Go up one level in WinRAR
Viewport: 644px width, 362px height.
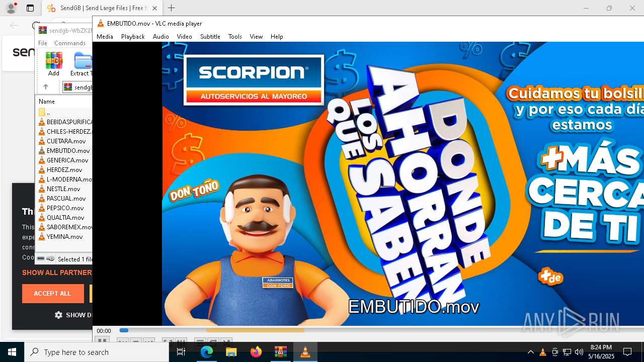45,86
